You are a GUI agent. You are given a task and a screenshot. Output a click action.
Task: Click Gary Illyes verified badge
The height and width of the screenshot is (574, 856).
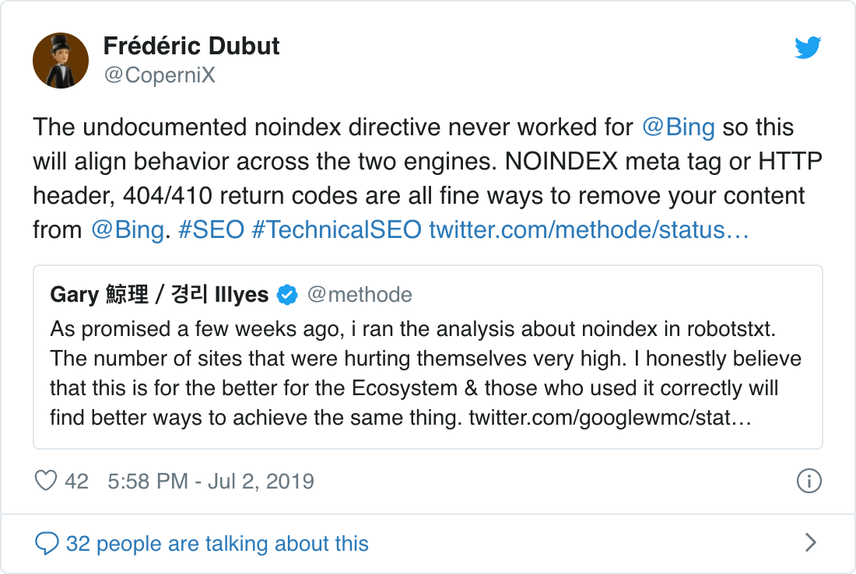[x=287, y=295]
